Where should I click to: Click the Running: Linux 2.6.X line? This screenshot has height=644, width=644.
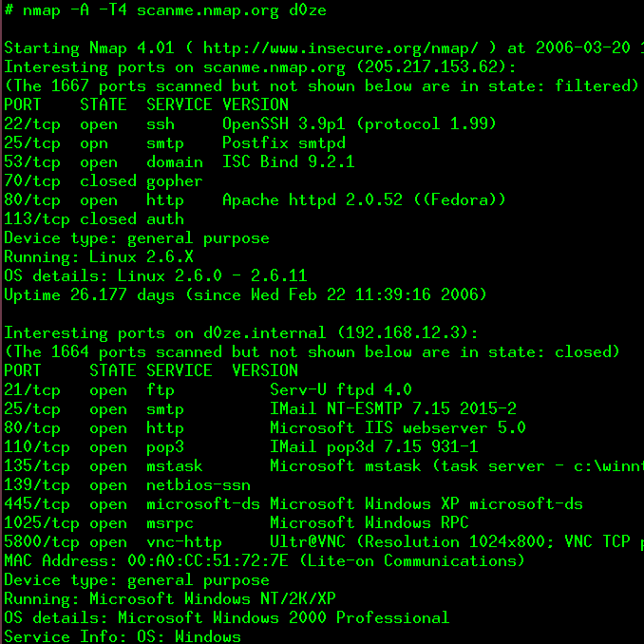pos(99,257)
